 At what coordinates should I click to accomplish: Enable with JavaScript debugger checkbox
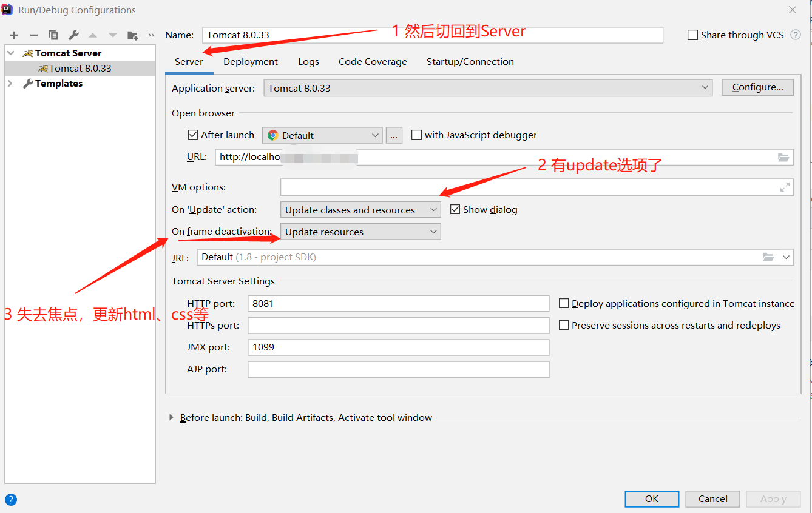click(416, 135)
